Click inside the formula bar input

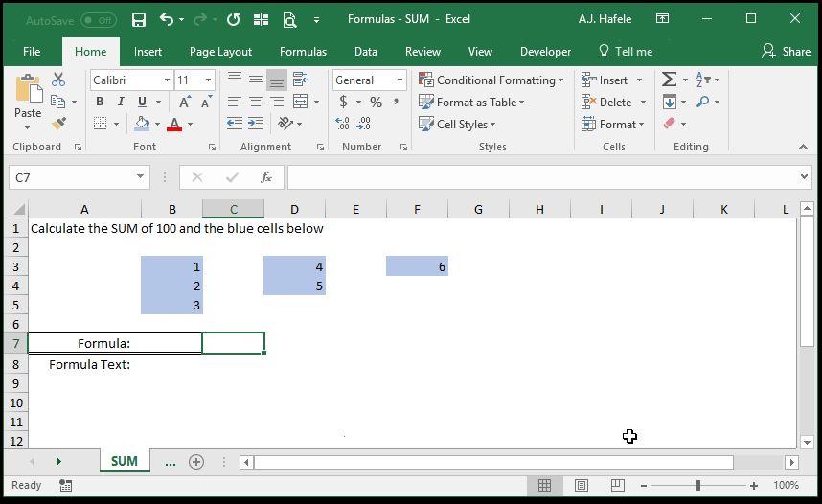[x=542, y=177]
